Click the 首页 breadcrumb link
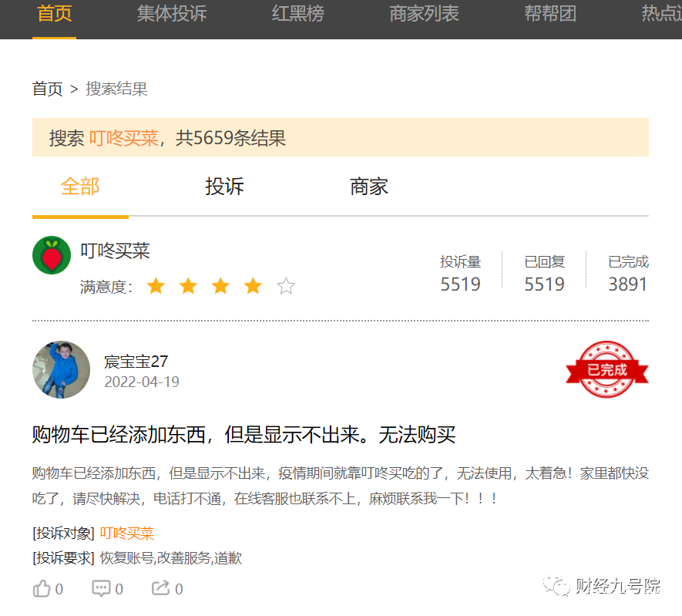 pyautogui.click(x=48, y=89)
